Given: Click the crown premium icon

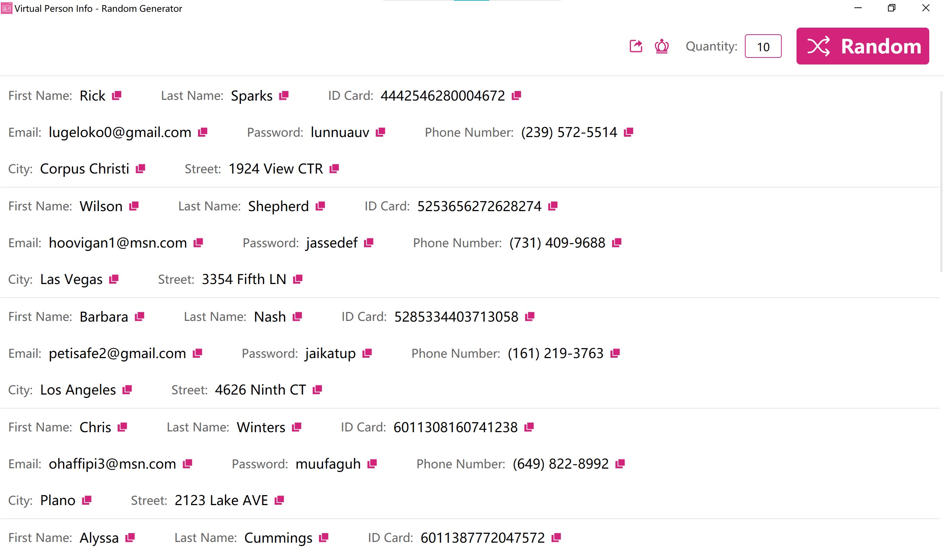Looking at the screenshot, I should pos(662,46).
